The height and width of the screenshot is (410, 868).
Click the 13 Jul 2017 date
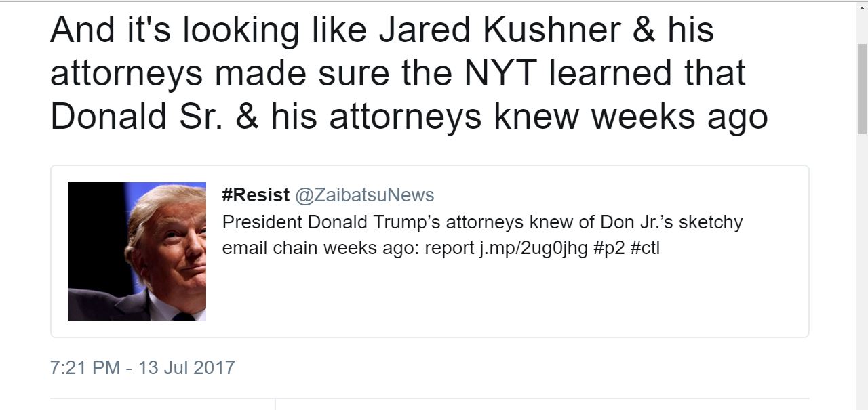186,368
